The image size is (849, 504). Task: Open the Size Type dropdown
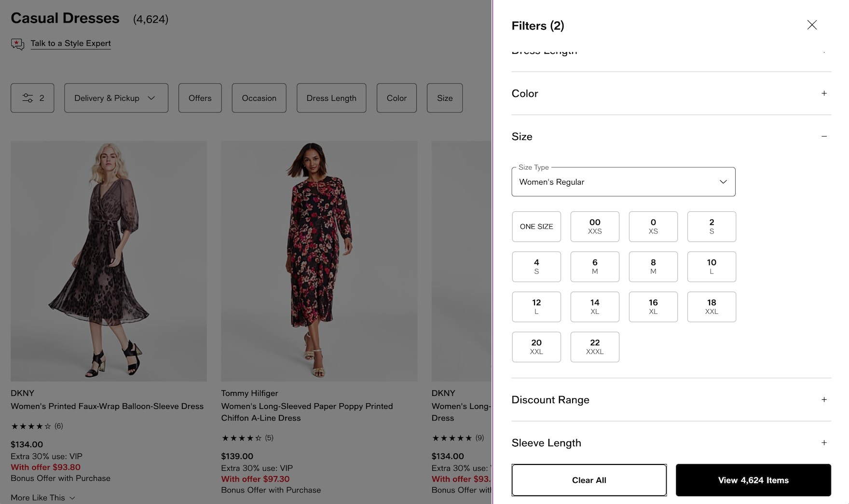623,182
